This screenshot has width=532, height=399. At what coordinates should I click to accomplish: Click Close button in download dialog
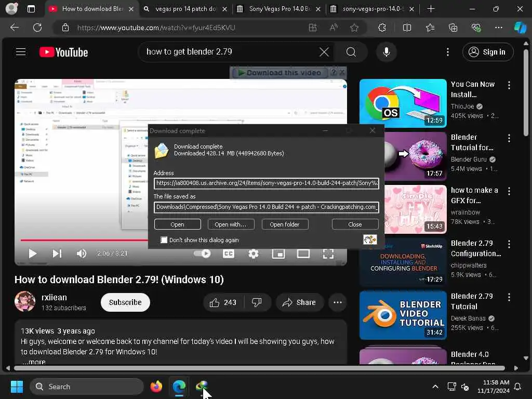(x=355, y=224)
